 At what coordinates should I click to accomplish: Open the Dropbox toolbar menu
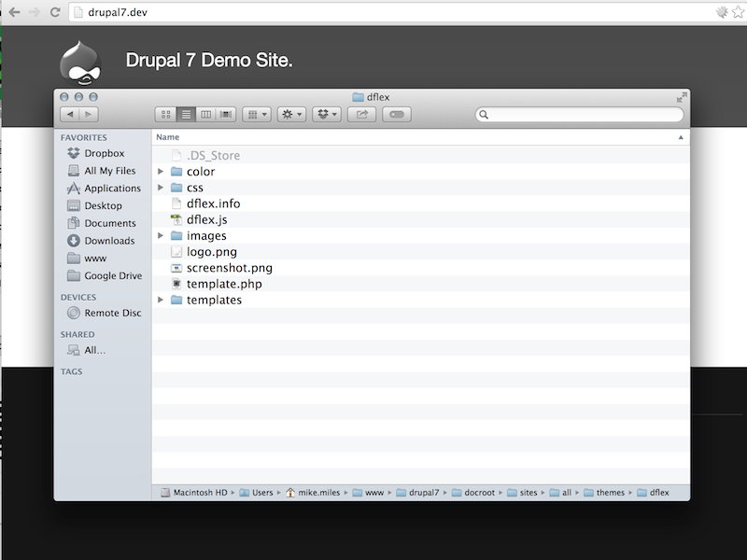point(327,114)
